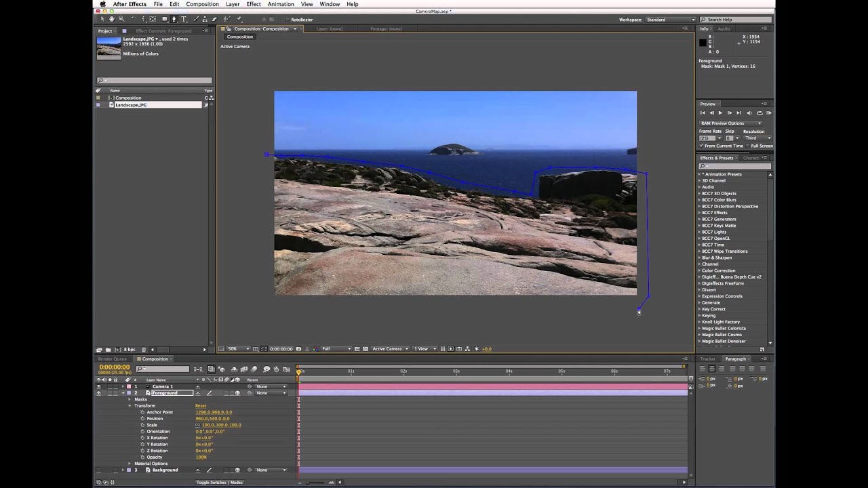Screen dimensions: 868x488
Task: Uncheck From Current Time option
Action: (x=702, y=146)
